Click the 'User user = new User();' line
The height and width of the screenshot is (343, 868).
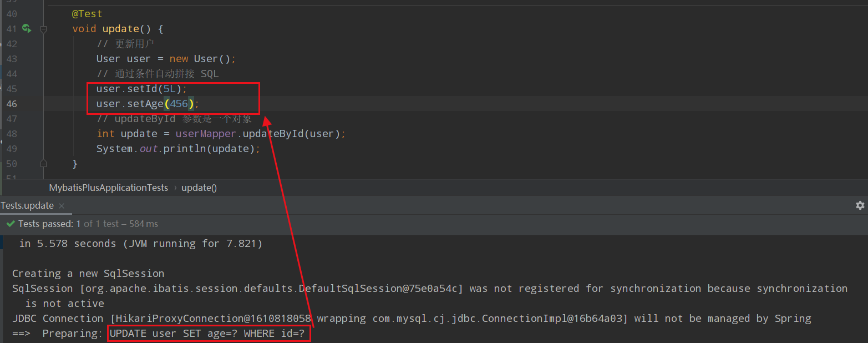tap(166, 59)
